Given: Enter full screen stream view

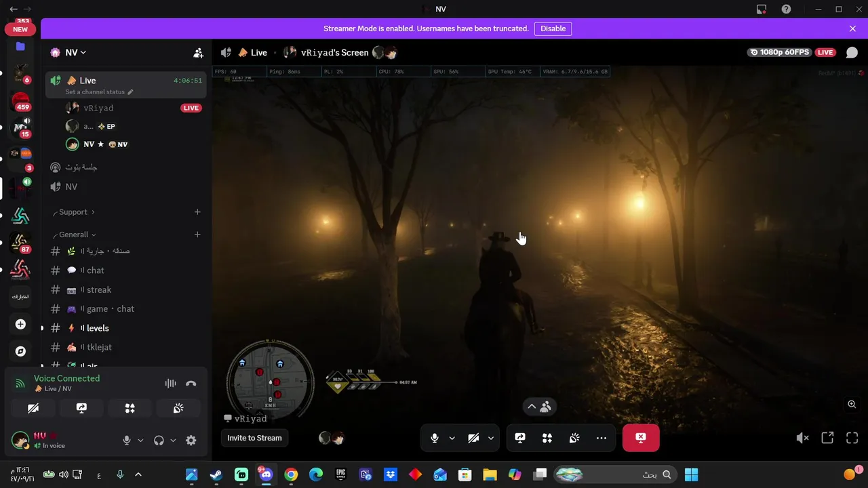Looking at the screenshot, I should 852,438.
